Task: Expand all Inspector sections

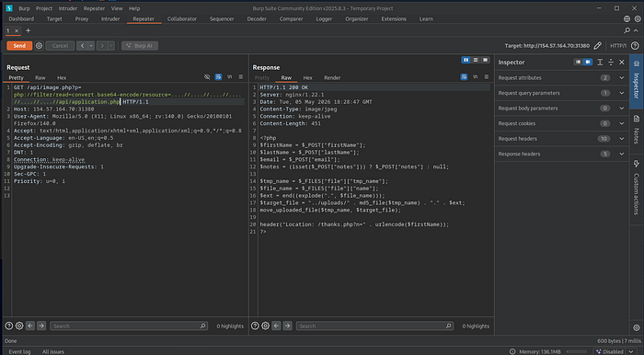Action: click(600, 62)
